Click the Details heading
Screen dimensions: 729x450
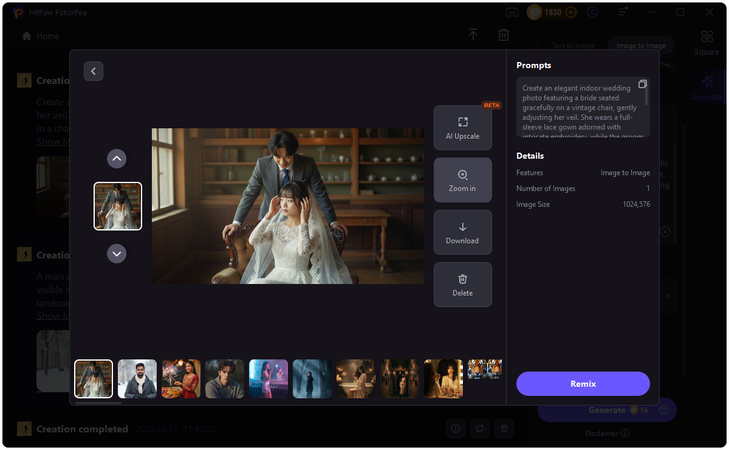coord(530,156)
